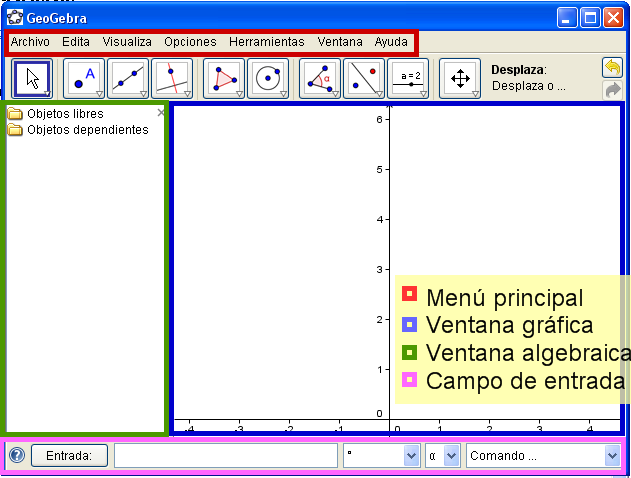Screen dimensions: 631x478
Task: Select the Circle with center tool
Action: pos(268,78)
